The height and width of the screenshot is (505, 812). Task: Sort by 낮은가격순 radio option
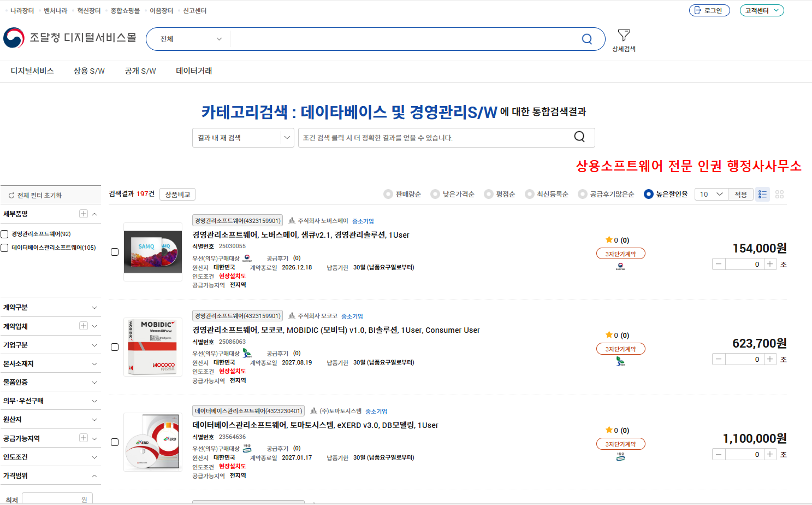435,194
